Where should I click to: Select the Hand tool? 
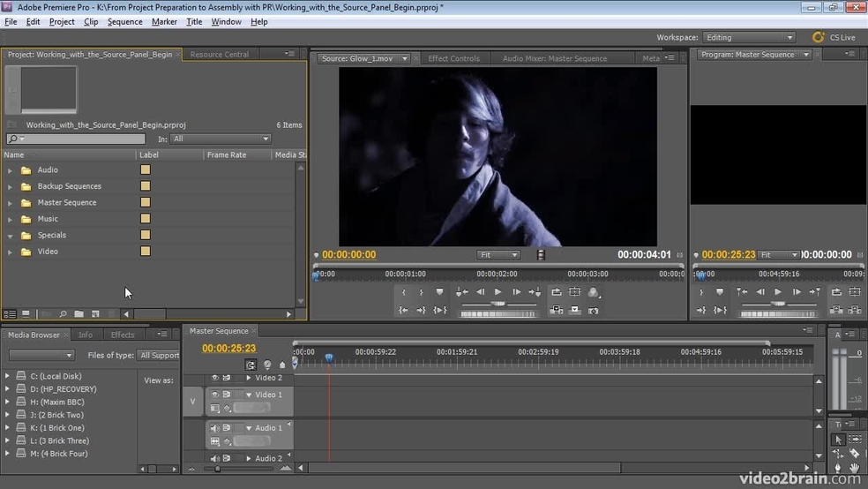pyautogui.click(x=856, y=468)
